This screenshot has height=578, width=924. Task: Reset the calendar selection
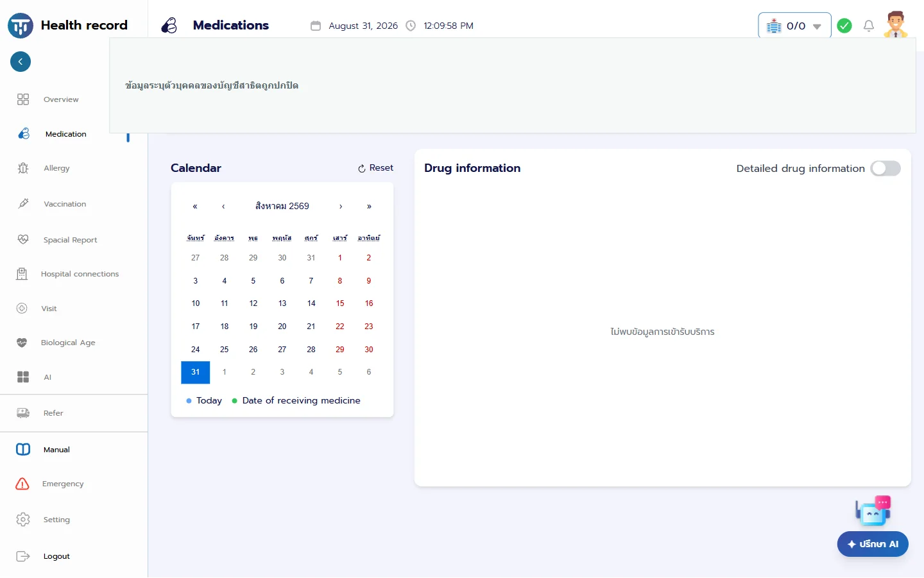click(375, 168)
